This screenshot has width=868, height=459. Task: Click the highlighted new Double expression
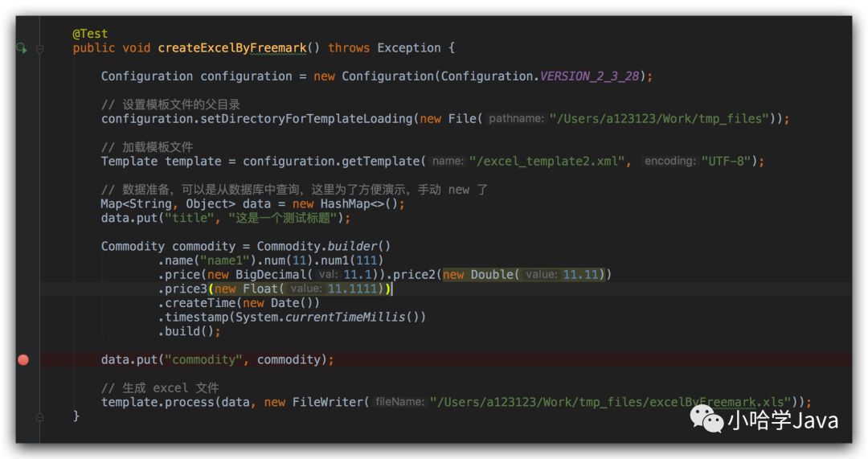[x=525, y=275]
